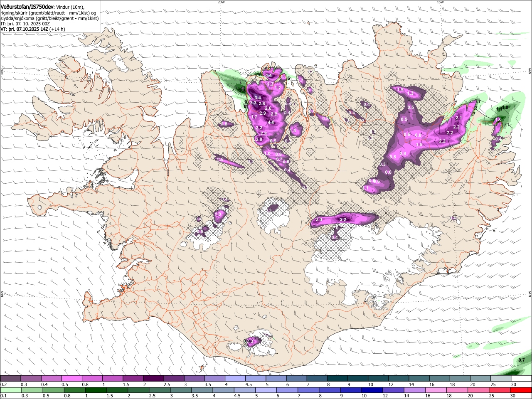532x399 pixels.
Task: Click the 15W longitude label
Action: pyautogui.click(x=440, y=2)
